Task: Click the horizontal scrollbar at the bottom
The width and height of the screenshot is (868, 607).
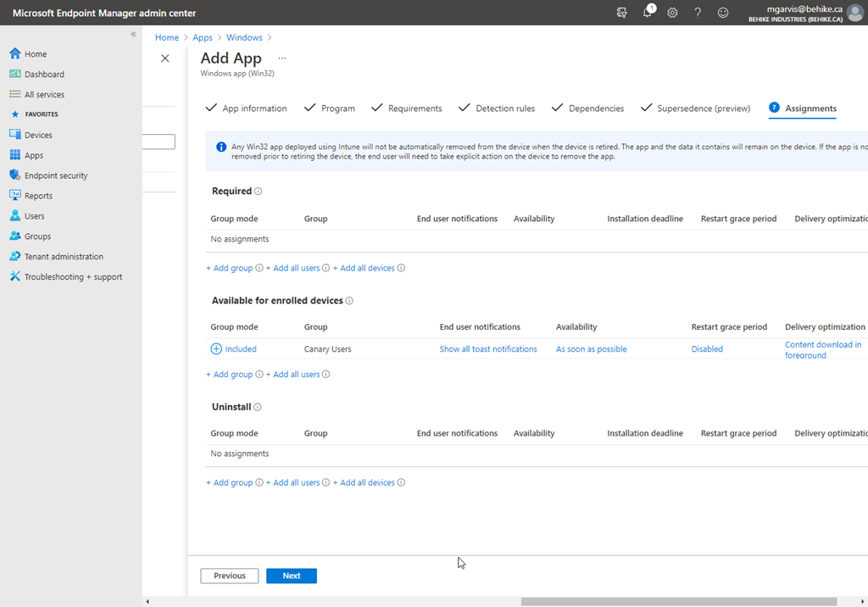Action: pos(678,601)
